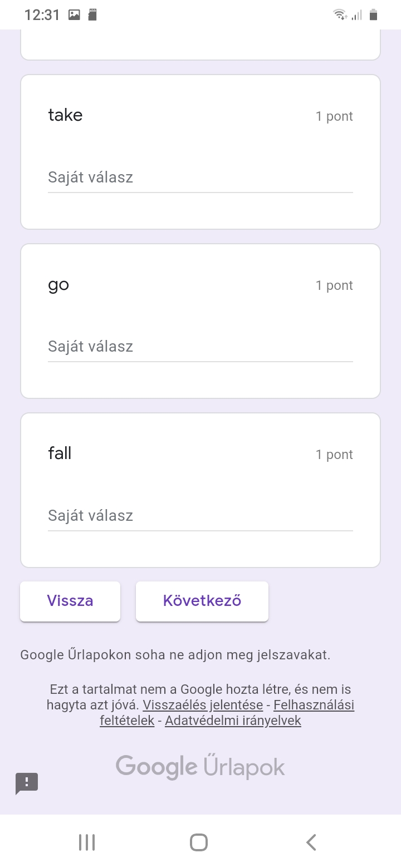
Task: Click the "take" question title
Action: coord(65,115)
